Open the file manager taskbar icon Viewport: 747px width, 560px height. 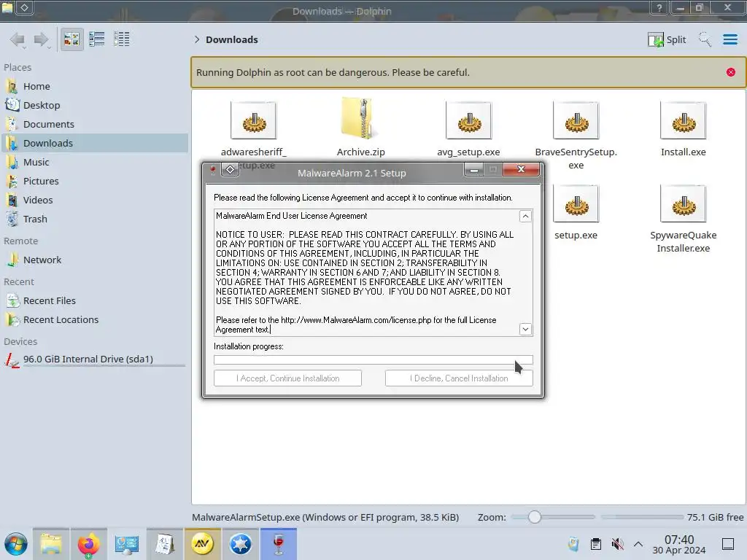click(x=51, y=544)
